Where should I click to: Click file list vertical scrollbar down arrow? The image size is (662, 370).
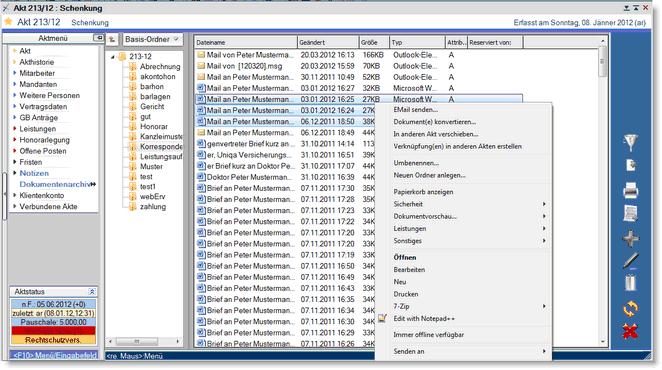tap(602, 342)
